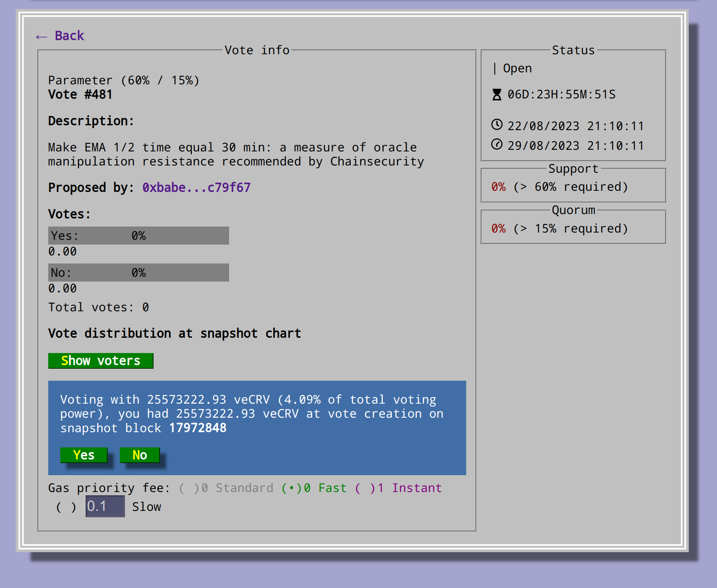Click the Support 0% value

[x=498, y=187]
